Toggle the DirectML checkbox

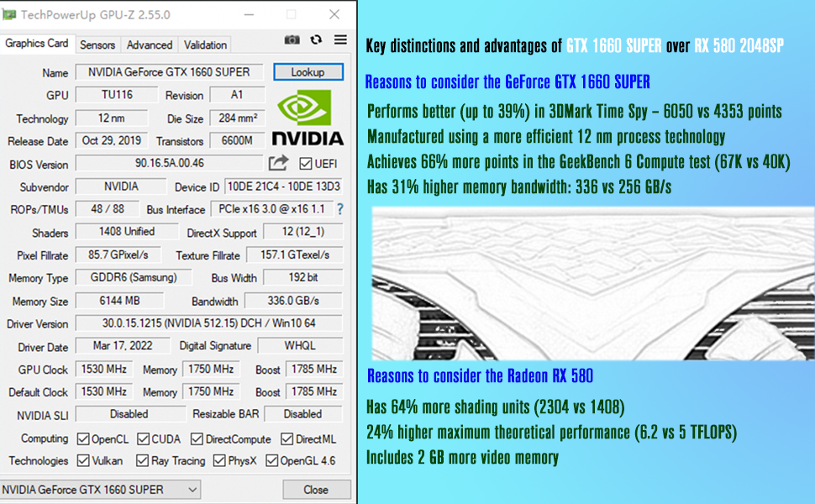coord(287,439)
